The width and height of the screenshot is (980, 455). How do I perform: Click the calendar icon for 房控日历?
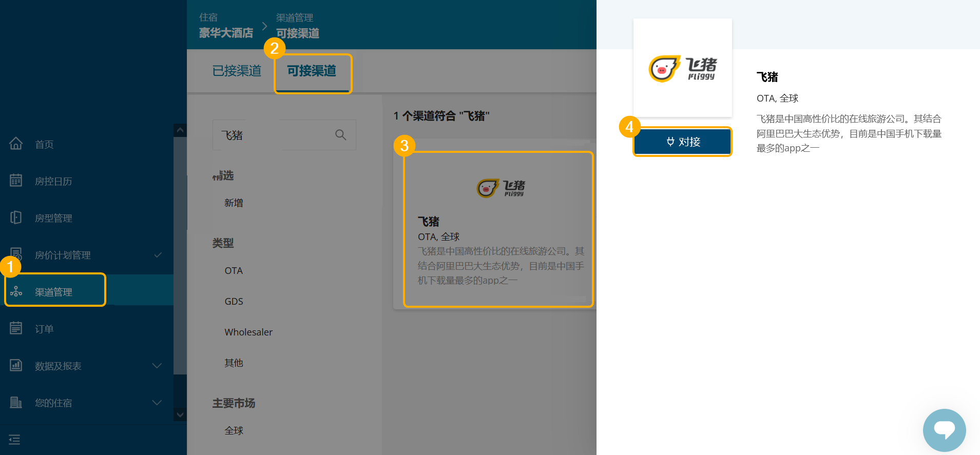(x=16, y=181)
